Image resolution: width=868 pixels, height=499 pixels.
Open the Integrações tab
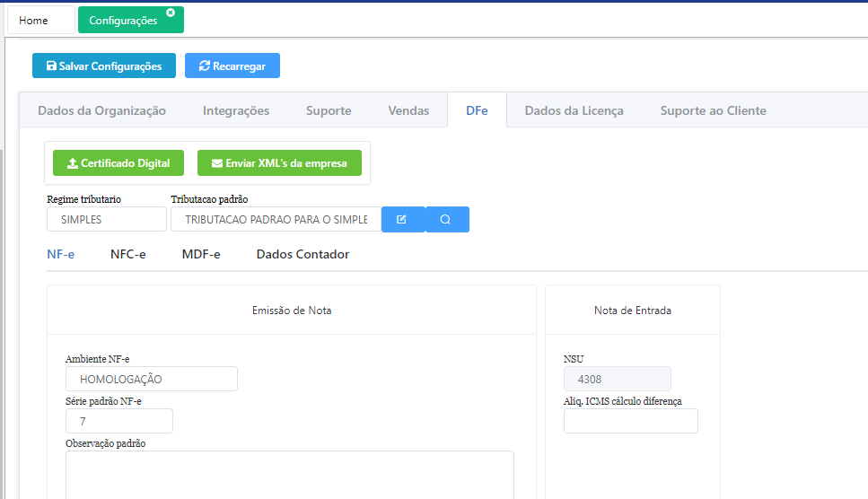pos(236,110)
